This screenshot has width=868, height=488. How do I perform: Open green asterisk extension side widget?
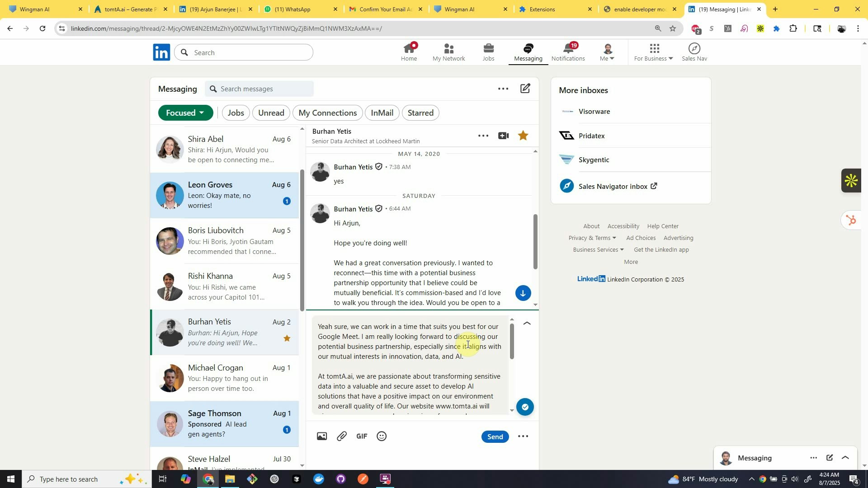[852, 181]
